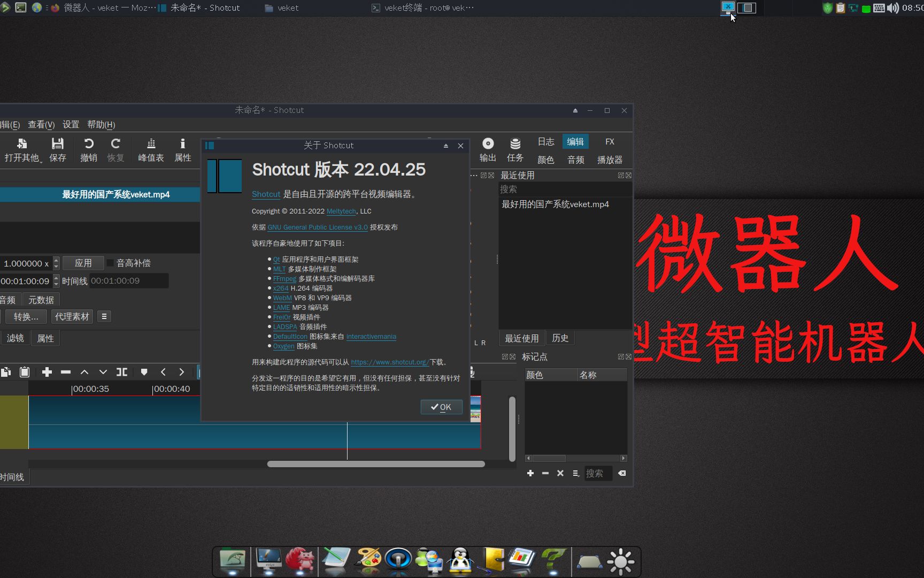Jump to previous marker arrow
The height and width of the screenshot is (578, 924).
pos(163,372)
